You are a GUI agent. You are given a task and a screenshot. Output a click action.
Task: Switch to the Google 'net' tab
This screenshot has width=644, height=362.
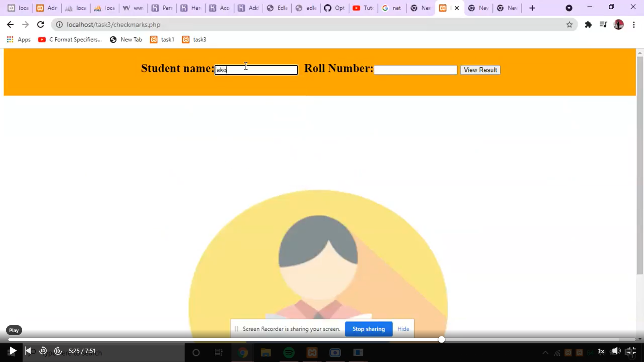(393, 8)
